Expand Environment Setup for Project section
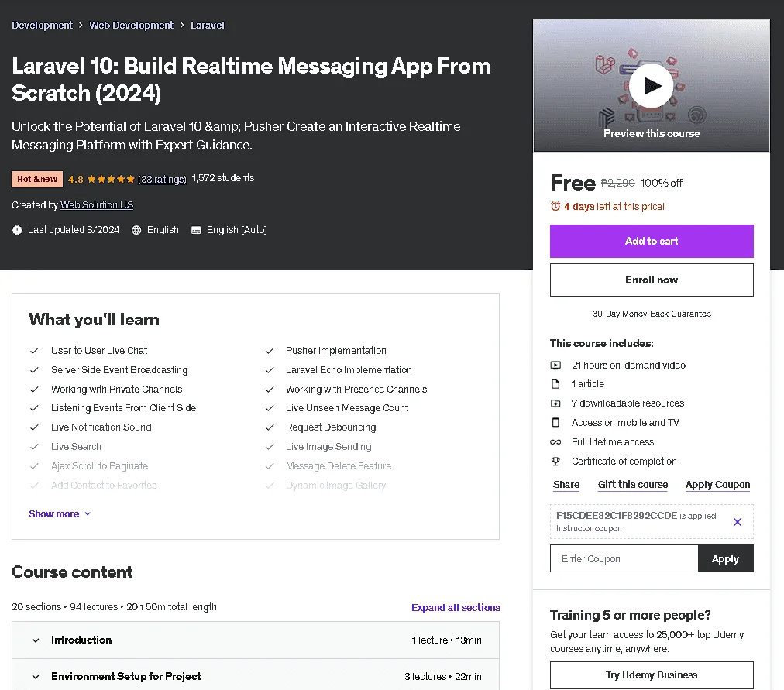The image size is (784, 690). pos(256,676)
